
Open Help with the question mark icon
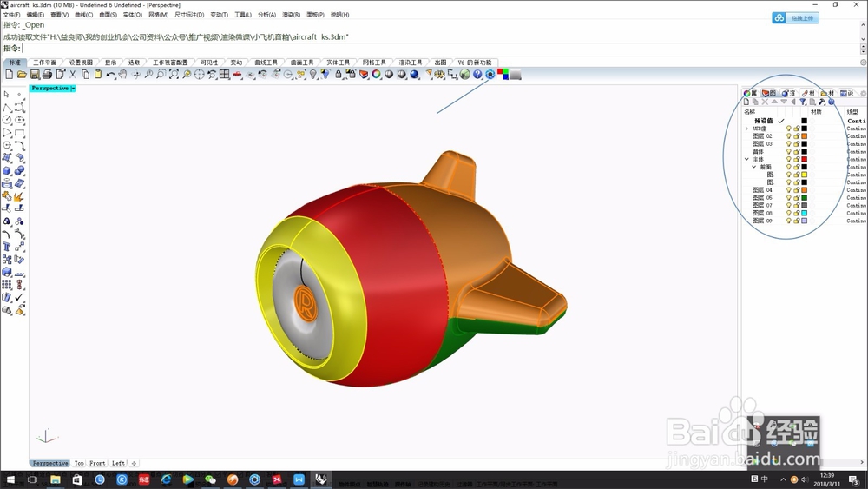[x=477, y=74]
